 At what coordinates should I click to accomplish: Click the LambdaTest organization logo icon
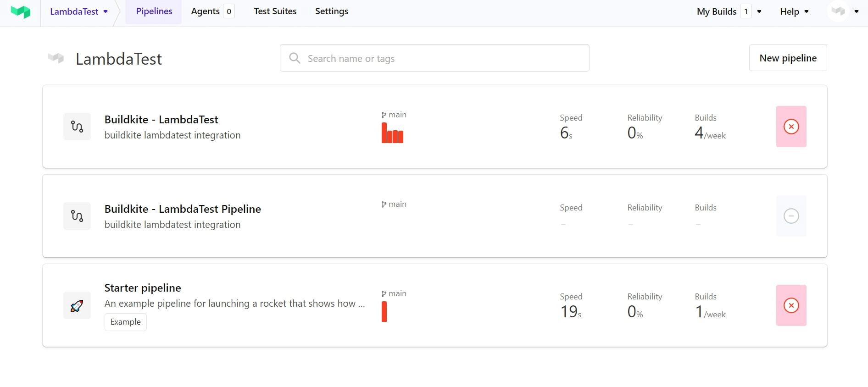tap(56, 58)
